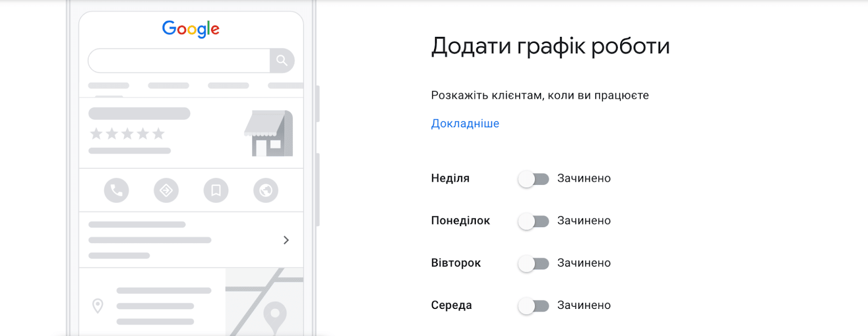Click the text Розкажіть клієнтам, коли ви працюєте

click(x=540, y=95)
